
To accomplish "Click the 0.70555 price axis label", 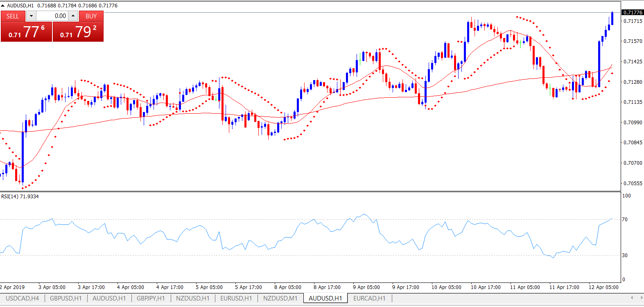I will tap(633, 184).
